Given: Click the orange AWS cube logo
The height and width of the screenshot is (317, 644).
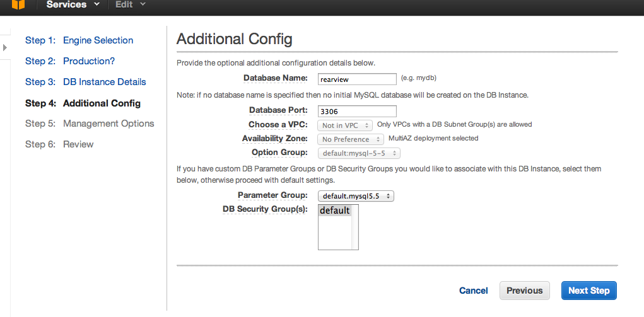Looking at the screenshot, I should pyautogui.click(x=18, y=4).
